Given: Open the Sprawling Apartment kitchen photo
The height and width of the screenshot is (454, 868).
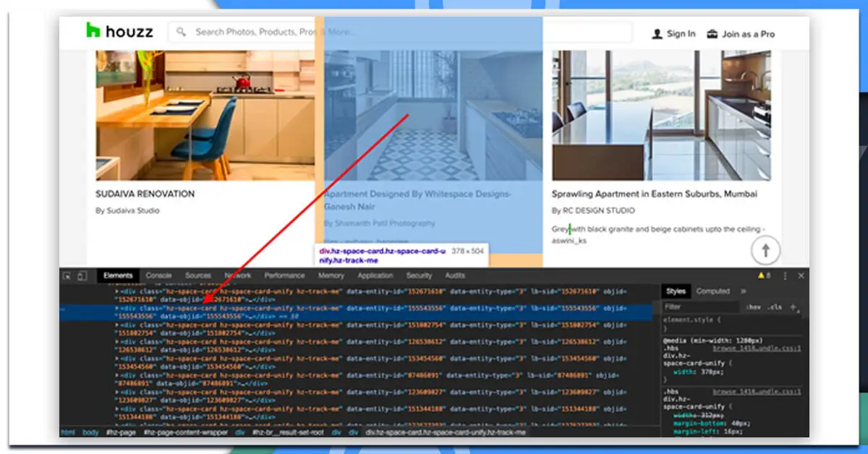Looking at the screenshot, I should [x=661, y=115].
